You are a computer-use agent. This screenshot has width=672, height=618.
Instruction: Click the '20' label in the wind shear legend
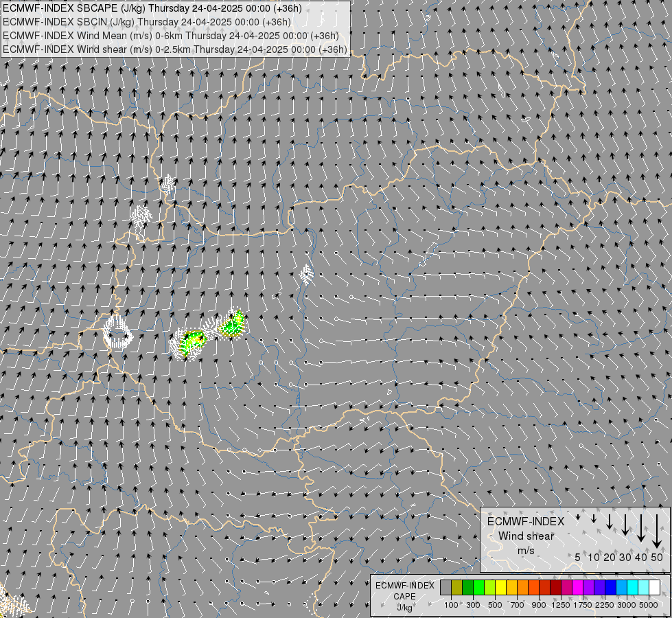610,557
